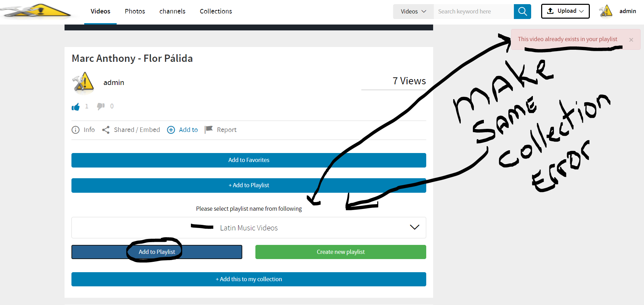This screenshot has width=644, height=305.
Task: Click admin avatar in top header
Action: [606, 11]
